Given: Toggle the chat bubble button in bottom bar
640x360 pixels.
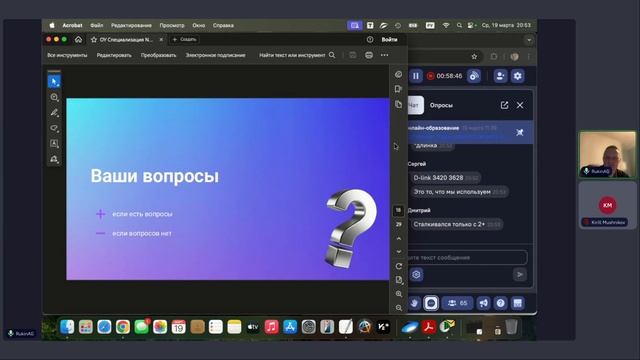Looking at the screenshot, I should click(x=431, y=303).
